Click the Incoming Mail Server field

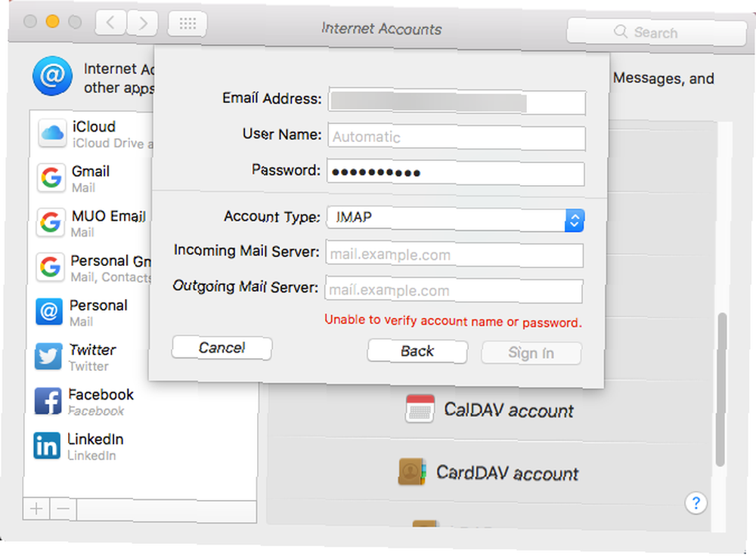tap(454, 255)
